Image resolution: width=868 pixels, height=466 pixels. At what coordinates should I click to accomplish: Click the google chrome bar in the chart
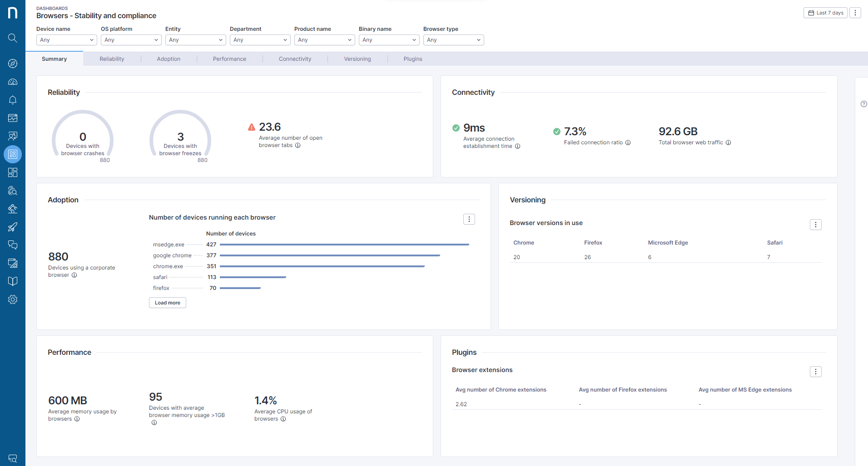(330, 255)
